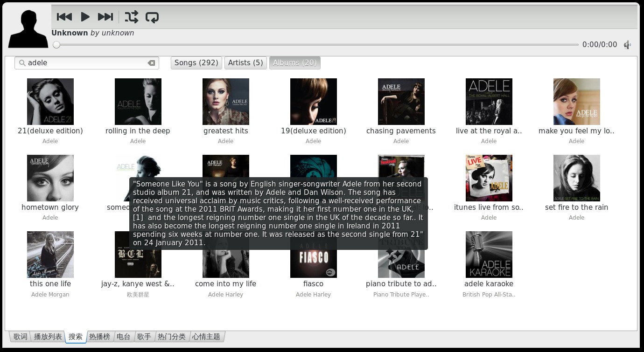
Task: Switch to the 搜索 search tab
Action: point(76,337)
